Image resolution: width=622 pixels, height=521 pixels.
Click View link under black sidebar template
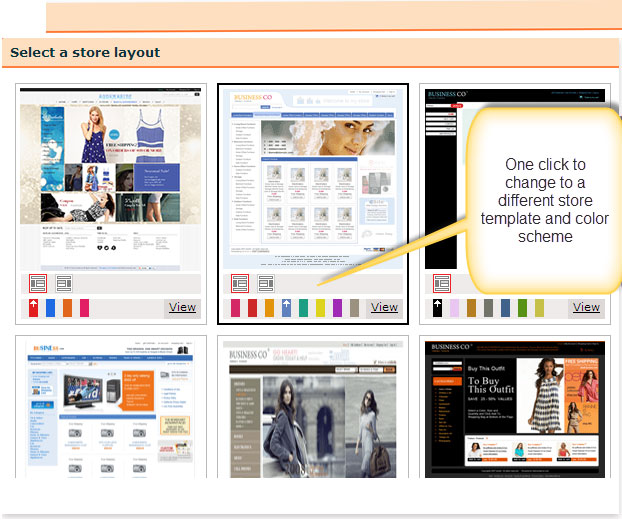[586, 307]
